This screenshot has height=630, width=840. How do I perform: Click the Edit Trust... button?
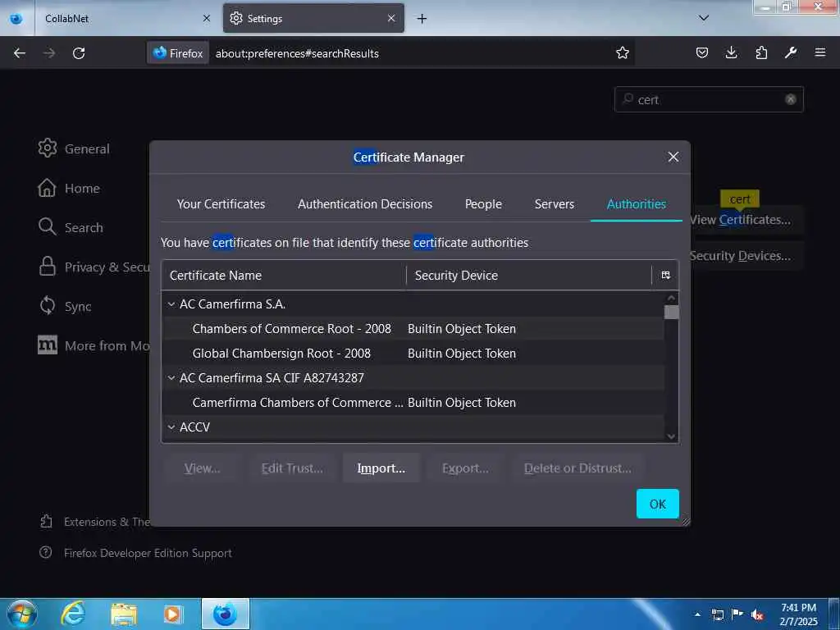[x=292, y=468]
